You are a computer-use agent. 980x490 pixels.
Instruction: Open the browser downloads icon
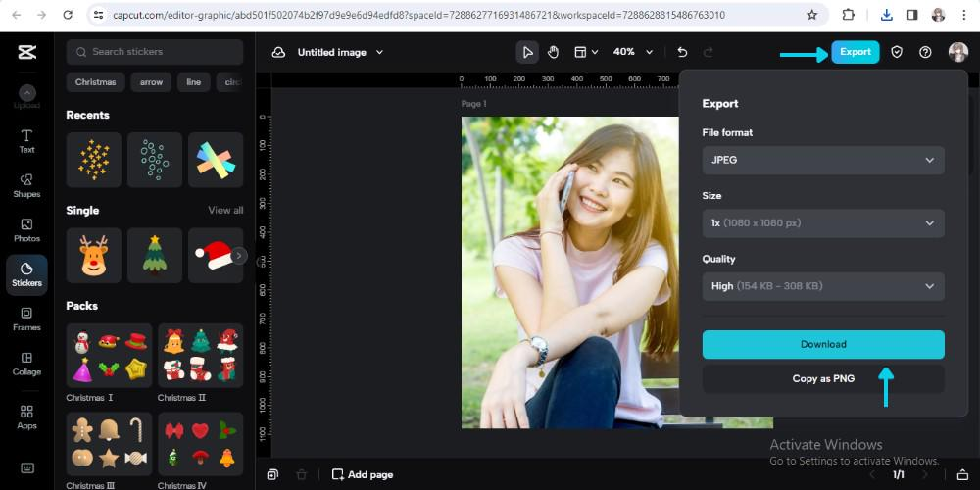pyautogui.click(x=886, y=15)
